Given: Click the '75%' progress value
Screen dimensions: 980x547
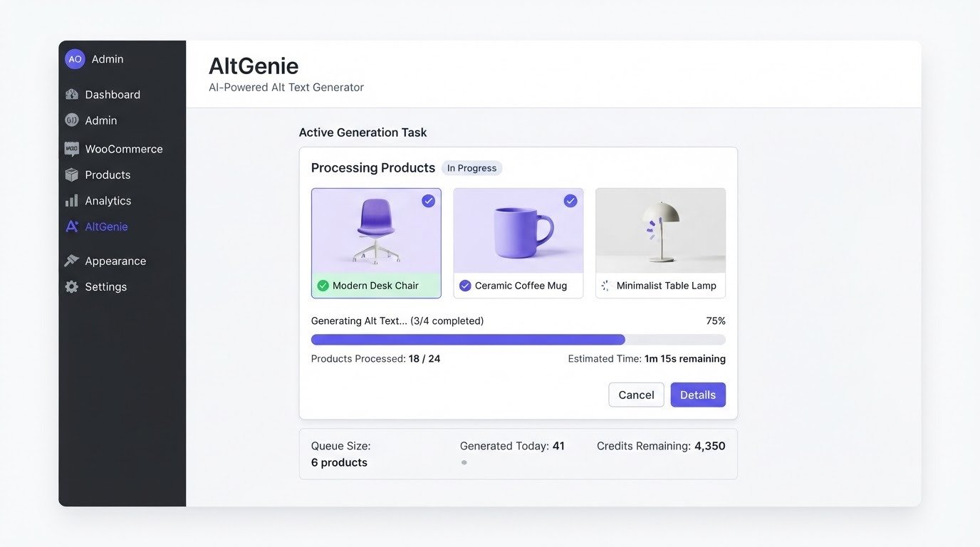Looking at the screenshot, I should [716, 321].
